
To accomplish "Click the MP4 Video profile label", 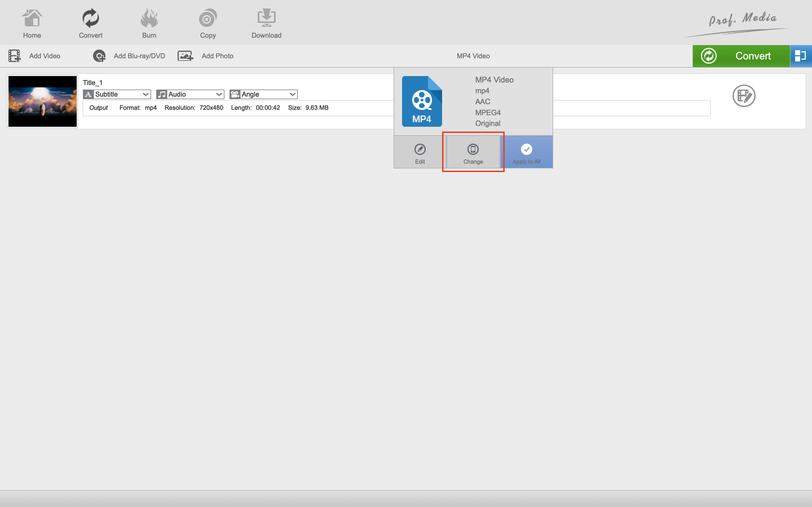I will 473,56.
